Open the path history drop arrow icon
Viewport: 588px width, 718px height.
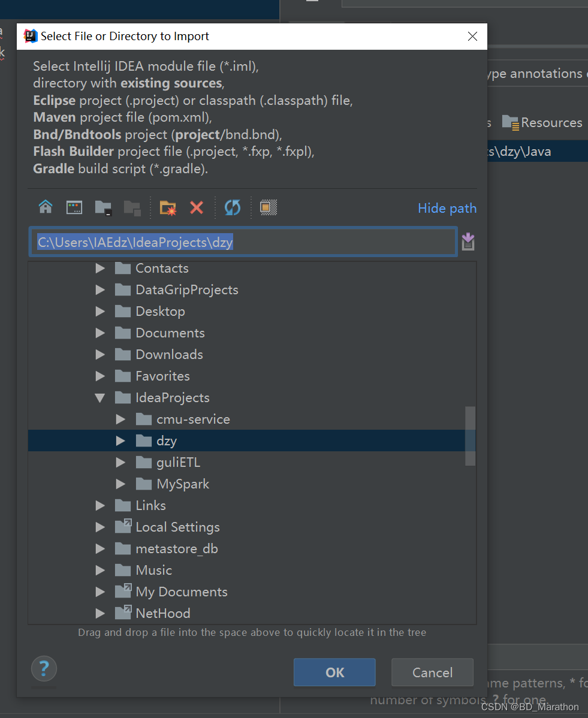point(468,242)
